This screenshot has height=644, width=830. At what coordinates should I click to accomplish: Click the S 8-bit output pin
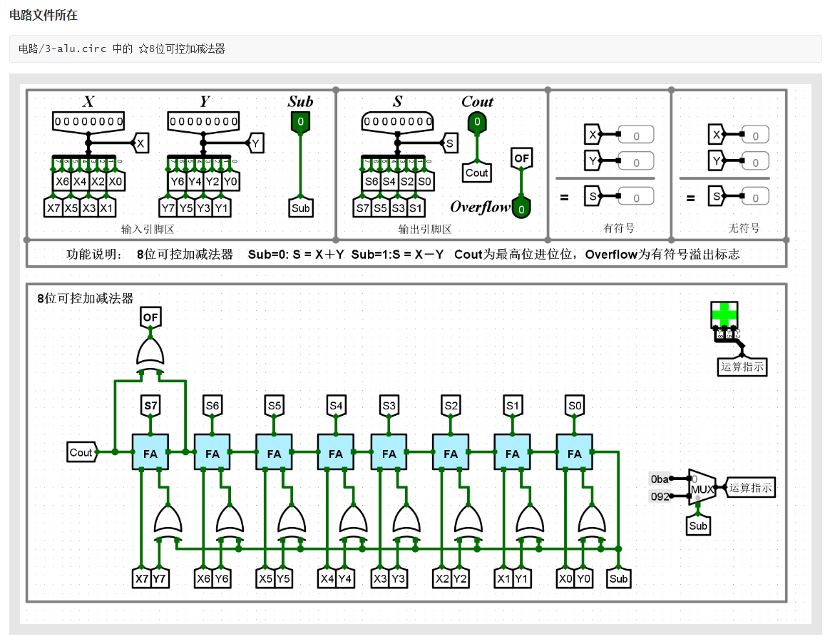[398, 121]
